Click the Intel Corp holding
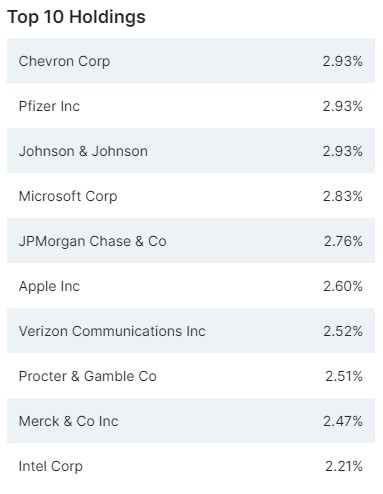This screenshot has height=494, width=383. 51,466
